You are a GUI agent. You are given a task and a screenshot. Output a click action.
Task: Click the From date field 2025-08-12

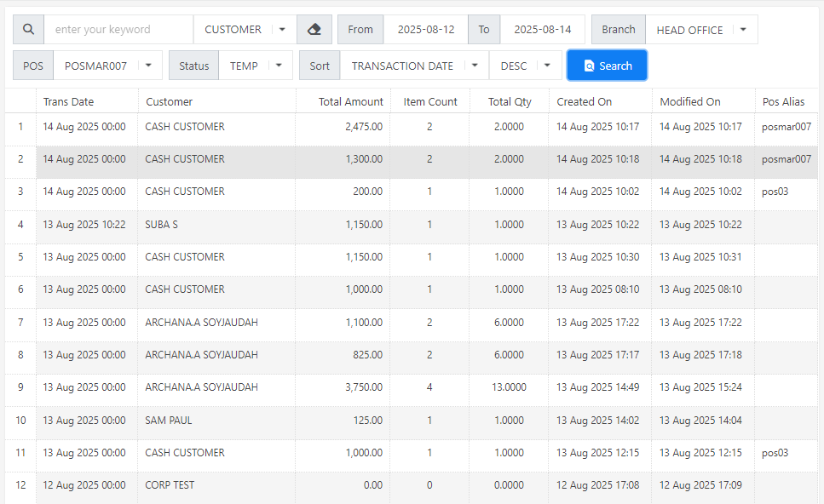(x=425, y=30)
